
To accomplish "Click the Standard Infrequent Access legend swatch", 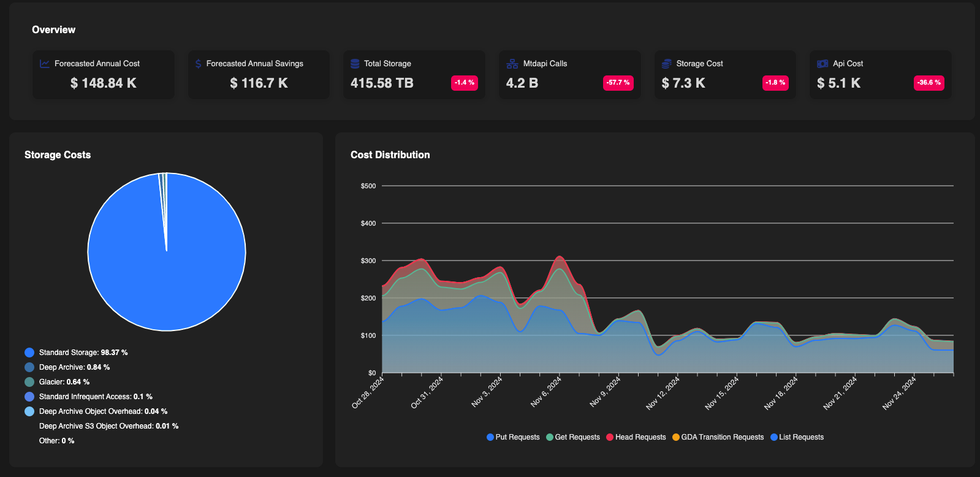I will point(29,397).
